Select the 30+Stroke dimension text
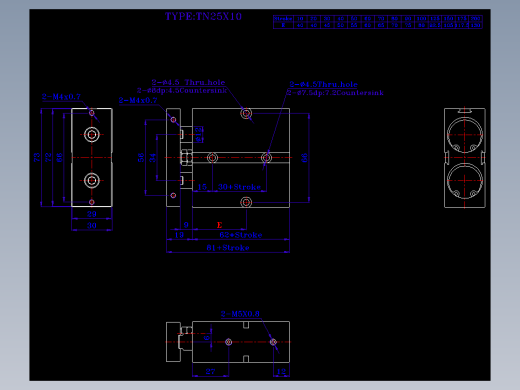This screenshot has height=390, width=520. (x=239, y=187)
